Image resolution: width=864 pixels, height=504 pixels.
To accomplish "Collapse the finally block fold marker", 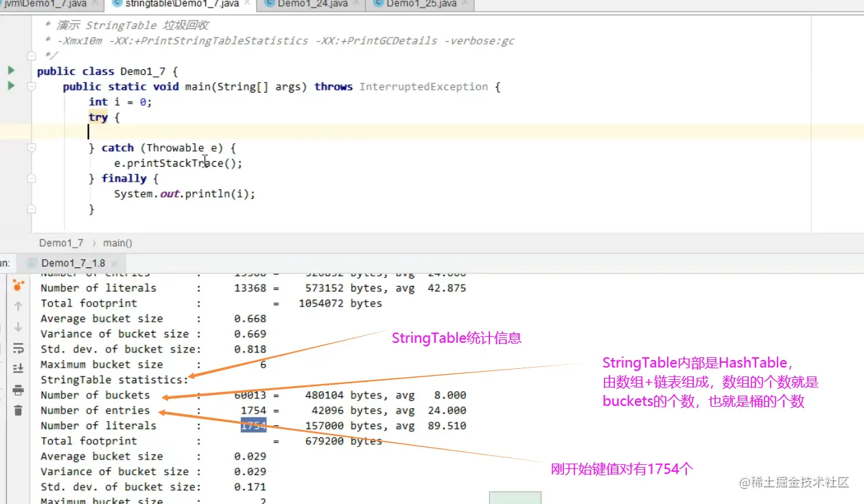I will click(x=31, y=178).
